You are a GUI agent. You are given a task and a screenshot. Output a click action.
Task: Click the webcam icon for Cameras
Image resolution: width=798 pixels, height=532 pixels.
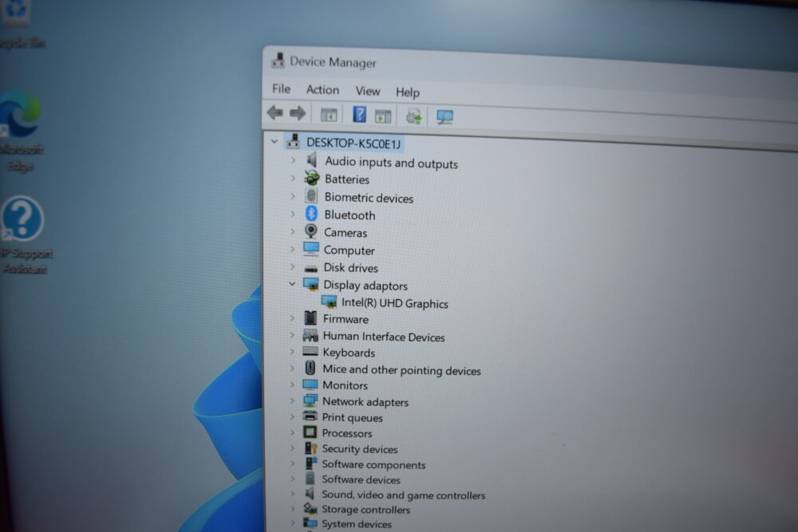point(311,231)
